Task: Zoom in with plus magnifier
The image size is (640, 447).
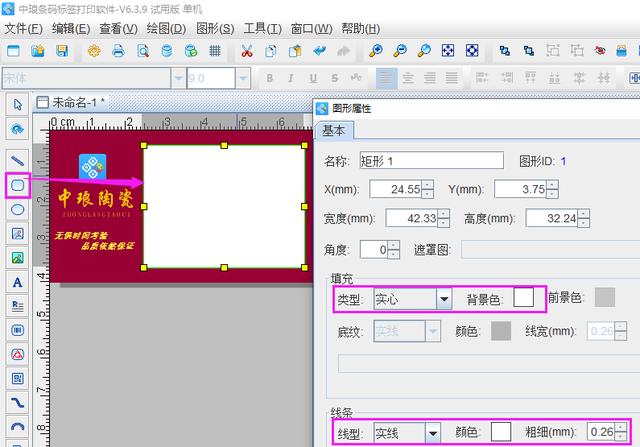Action: 375,51
